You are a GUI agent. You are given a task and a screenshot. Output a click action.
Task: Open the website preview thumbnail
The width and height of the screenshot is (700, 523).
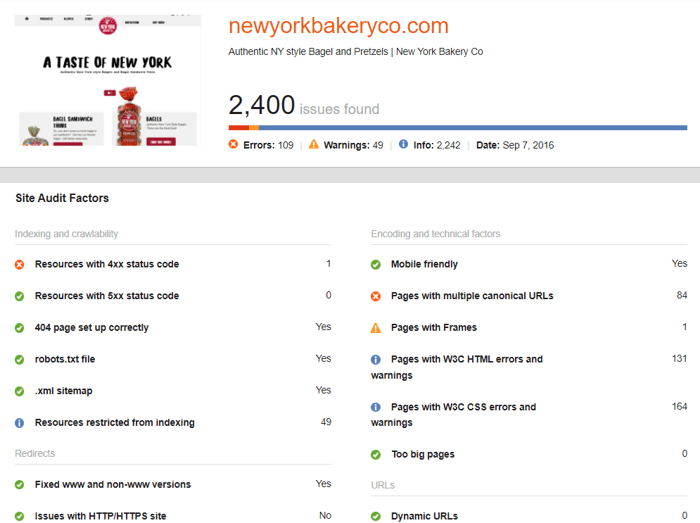tap(108, 80)
